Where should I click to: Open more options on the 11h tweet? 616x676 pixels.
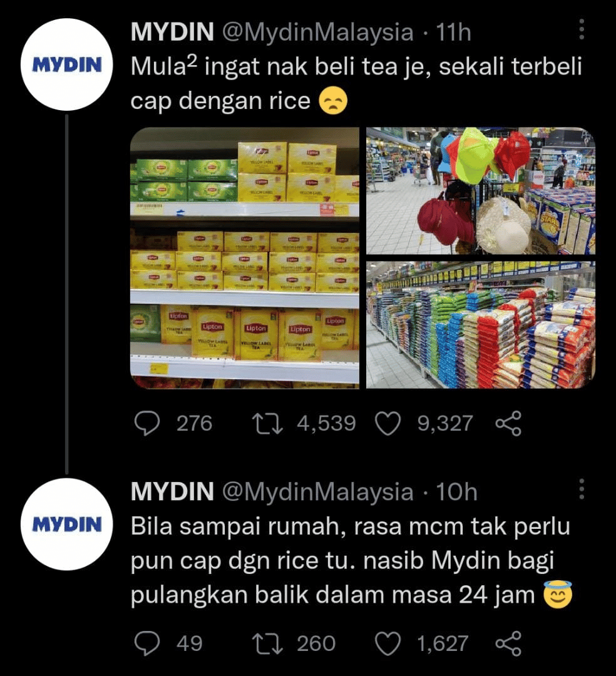582,29
